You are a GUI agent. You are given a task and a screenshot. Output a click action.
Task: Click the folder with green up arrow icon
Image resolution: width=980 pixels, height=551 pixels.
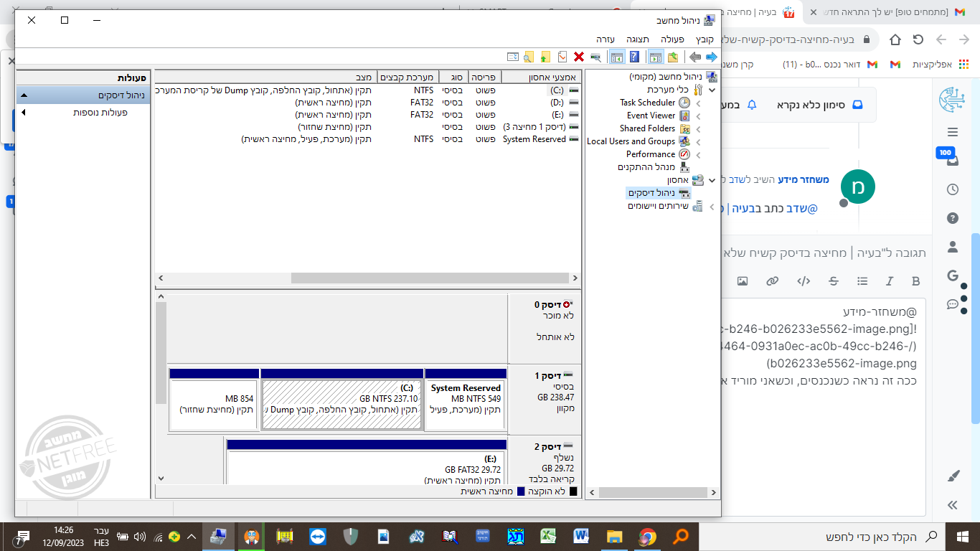(x=545, y=57)
